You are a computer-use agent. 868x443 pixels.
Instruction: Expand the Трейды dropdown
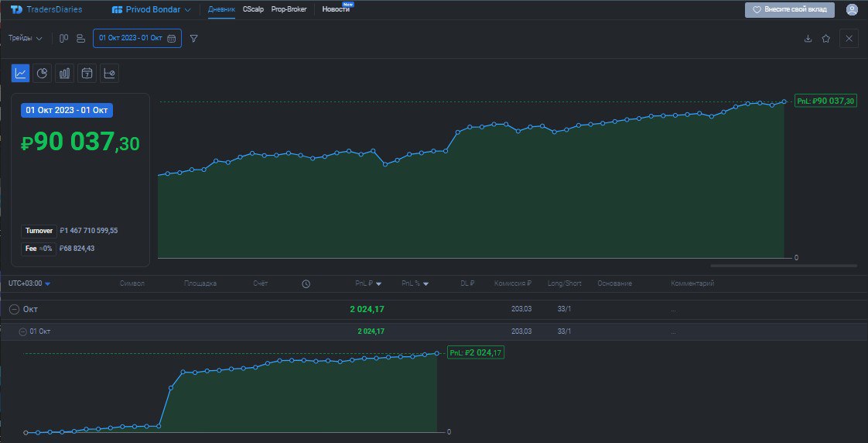point(25,38)
